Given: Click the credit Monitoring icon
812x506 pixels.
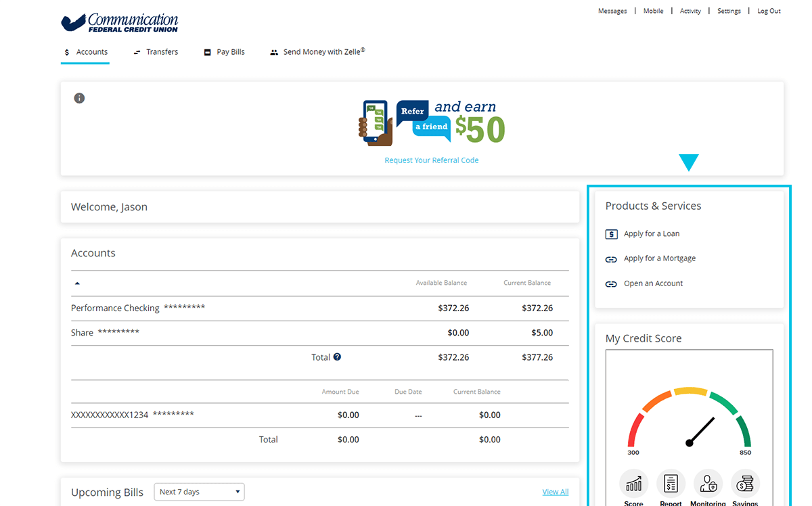Looking at the screenshot, I should coord(708,484).
